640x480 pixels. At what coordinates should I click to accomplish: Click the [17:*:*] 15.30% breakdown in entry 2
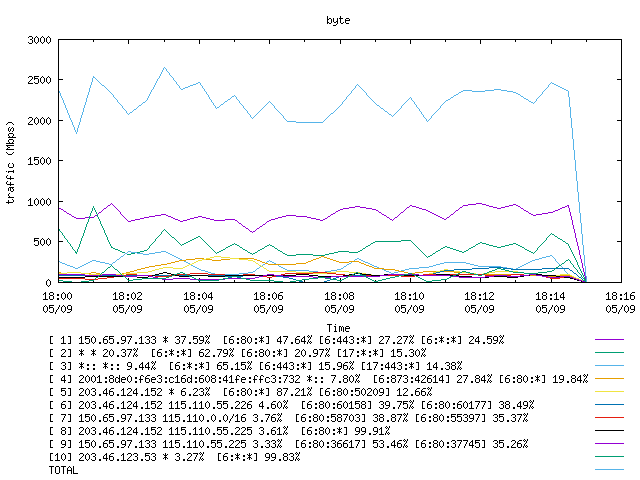pyautogui.click(x=381, y=353)
